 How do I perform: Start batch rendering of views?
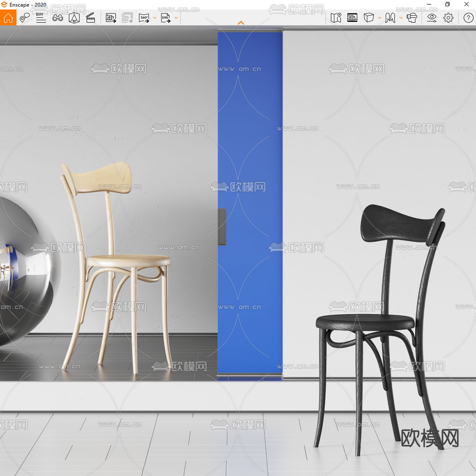coord(127,18)
